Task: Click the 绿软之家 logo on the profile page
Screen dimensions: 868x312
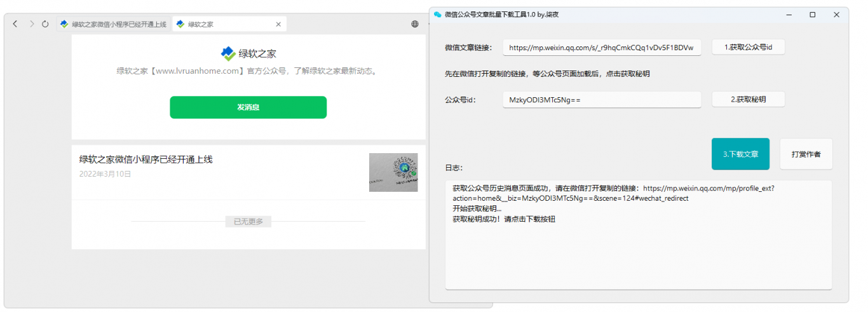Action: [x=227, y=53]
